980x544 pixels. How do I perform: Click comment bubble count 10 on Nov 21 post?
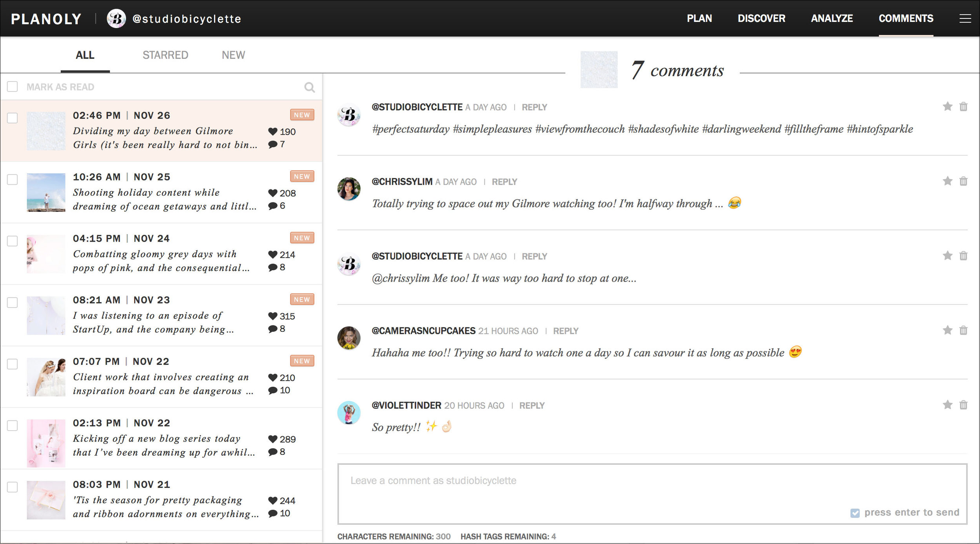(279, 513)
